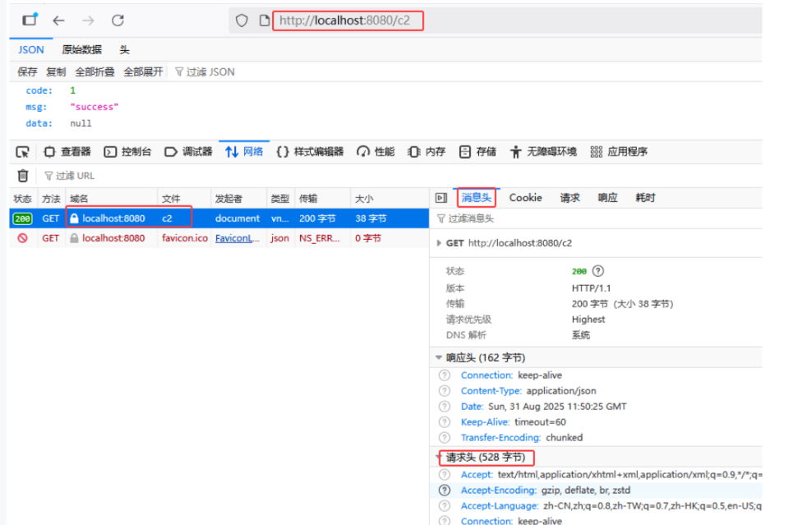Click the shield icon in address bar
Image resolution: width=812 pixels, height=525 pixels.
coord(242,21)
